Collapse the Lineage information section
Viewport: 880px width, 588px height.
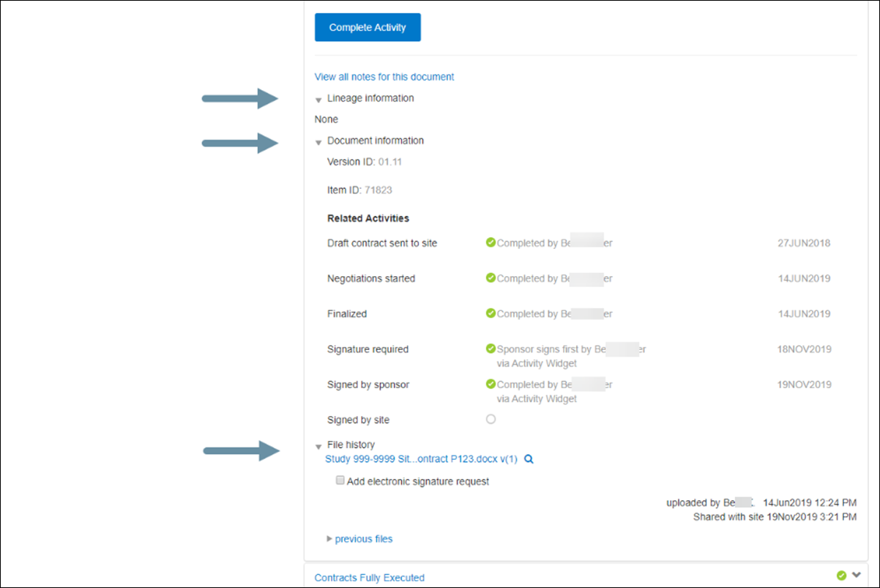[x=318, y=98]
